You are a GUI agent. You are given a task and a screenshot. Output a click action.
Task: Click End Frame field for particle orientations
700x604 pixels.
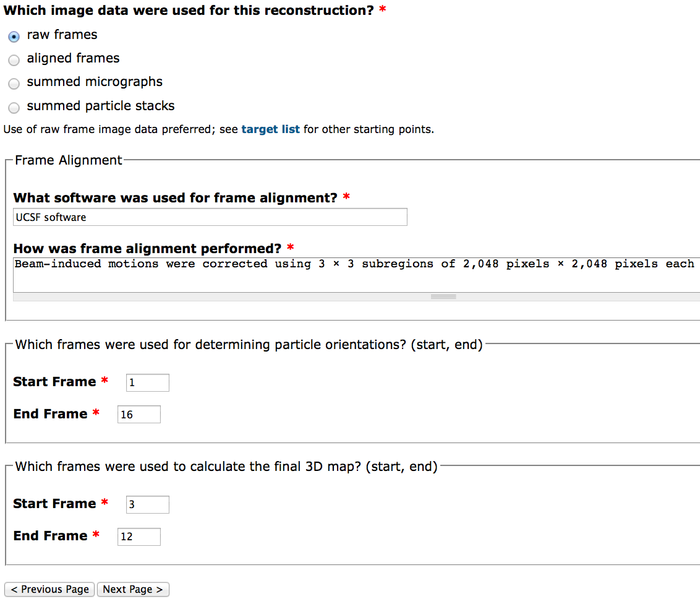pos(139,415)
